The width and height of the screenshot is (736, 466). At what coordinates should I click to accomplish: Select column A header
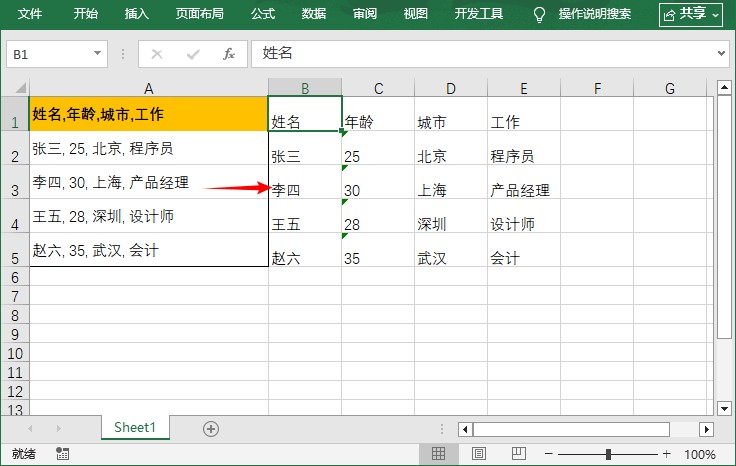pos(148,88)
